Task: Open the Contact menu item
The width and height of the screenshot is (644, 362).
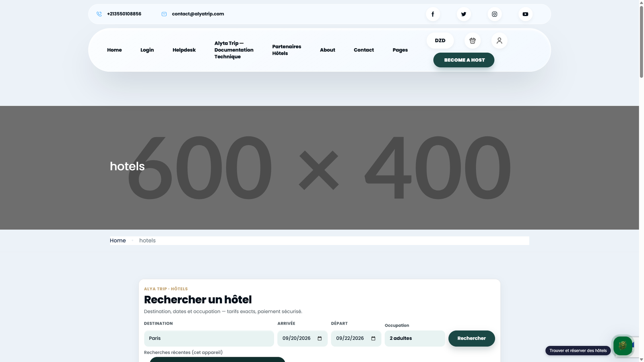Action: (364, 50)
